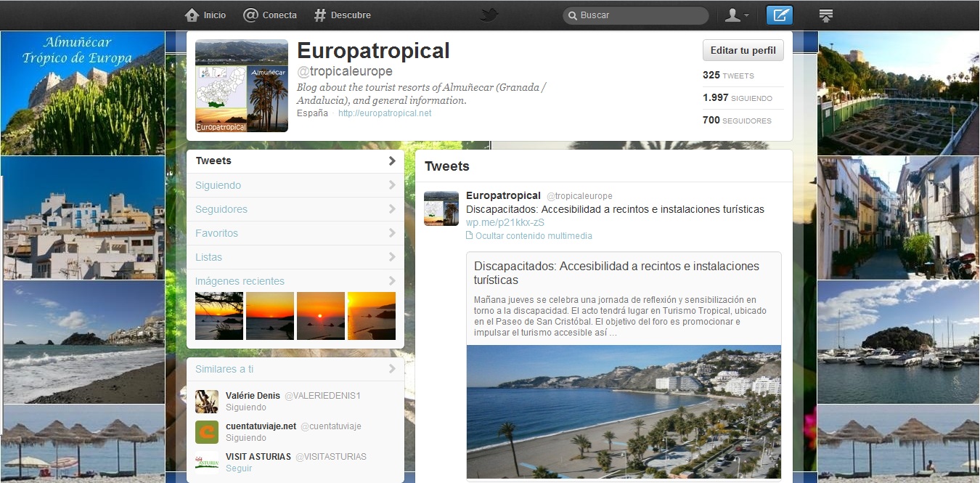Viewport: 980px width, 483px height.
Task: Expand the Siguiendo list chevron
Action: point(392,185)
